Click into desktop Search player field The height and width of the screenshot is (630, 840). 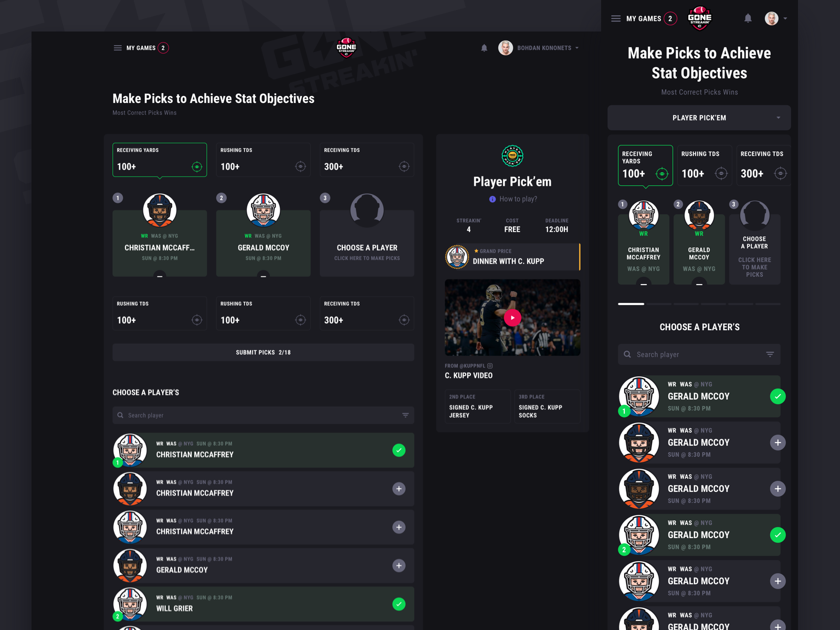pos(263,415)
